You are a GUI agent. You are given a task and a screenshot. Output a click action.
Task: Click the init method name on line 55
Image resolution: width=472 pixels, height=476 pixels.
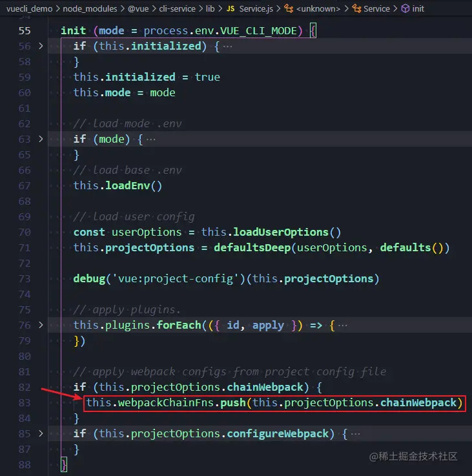click(74, 30)
